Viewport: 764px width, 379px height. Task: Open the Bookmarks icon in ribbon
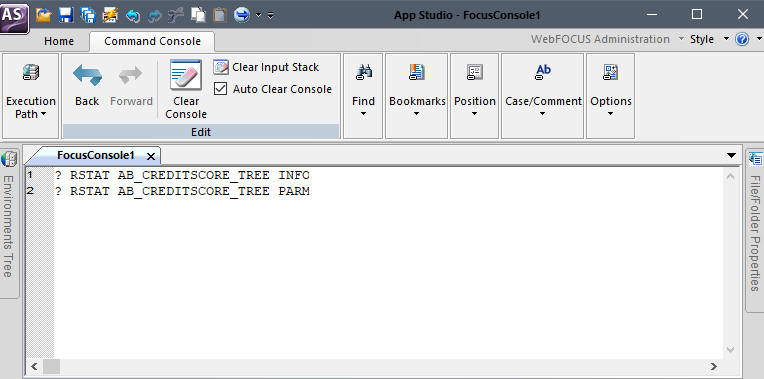point(417,72)
